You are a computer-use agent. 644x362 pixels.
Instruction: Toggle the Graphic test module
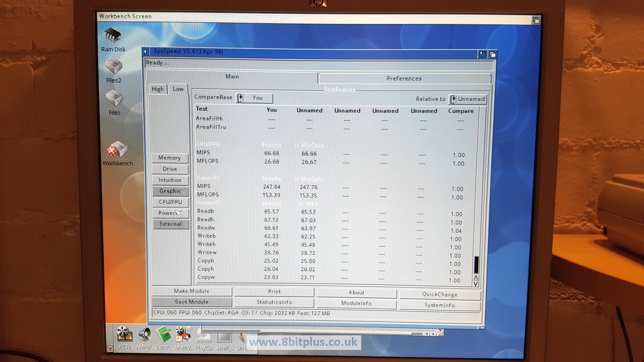point(170,191)
